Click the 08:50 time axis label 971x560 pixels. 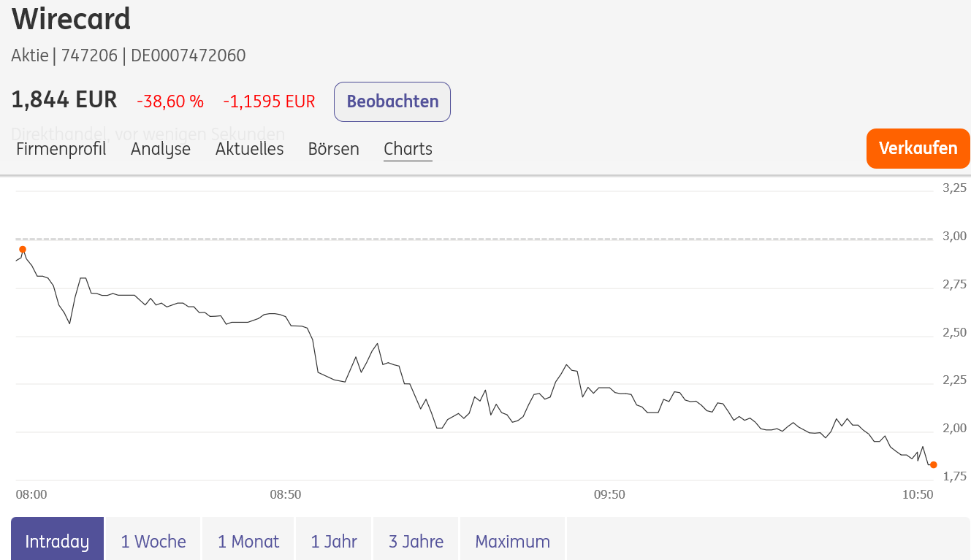tap(286, 494)
